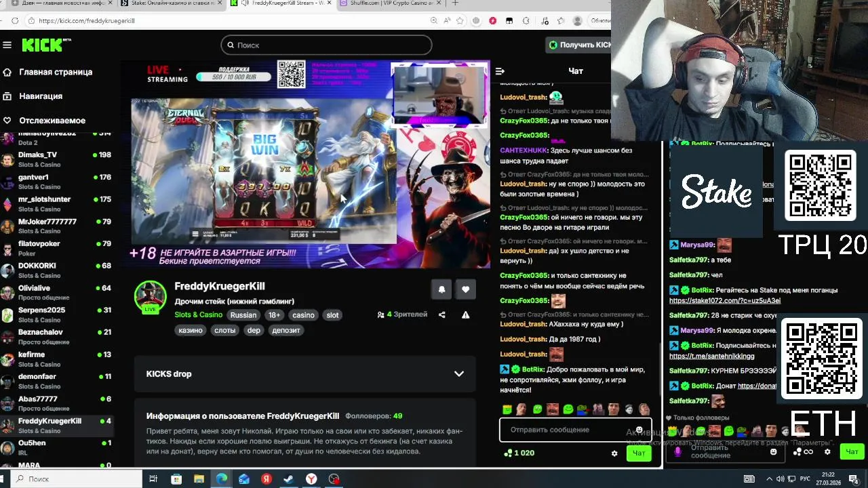Open browser profile avatar icon

578,21
